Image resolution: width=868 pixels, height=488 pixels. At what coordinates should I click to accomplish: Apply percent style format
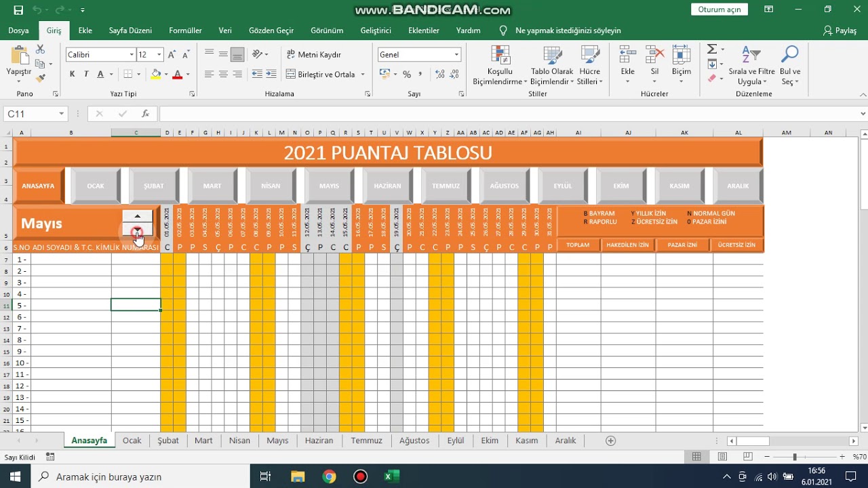[x=407, y=74]
